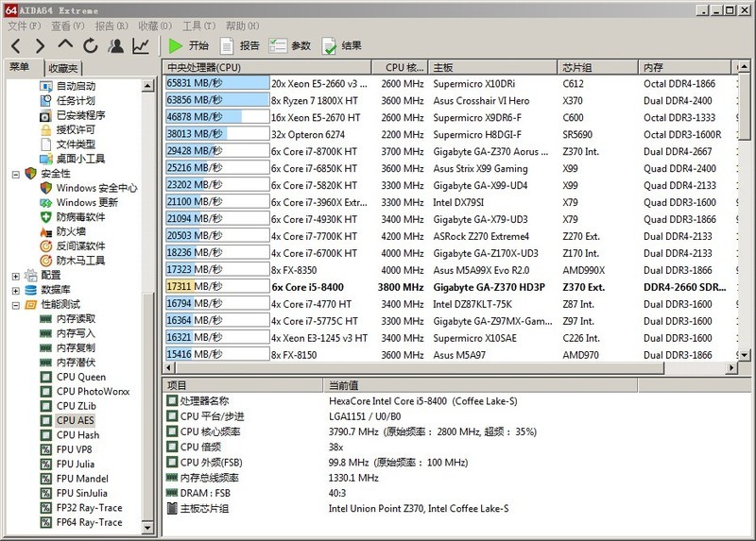The image size is (756, 541).
Task: Click the Windows 安全中心 shield icon
Action: point(45,188)
